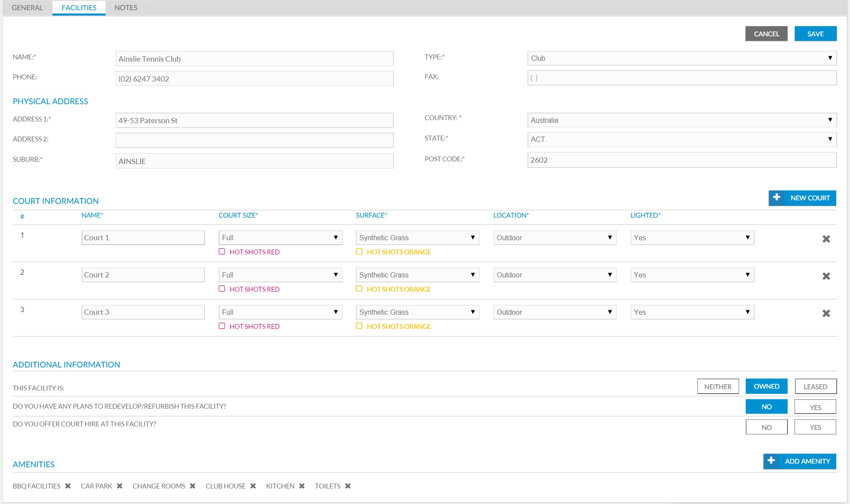
Task: Tick Hot Shots Red for Court 1
Action: click(x=222, y=251)
